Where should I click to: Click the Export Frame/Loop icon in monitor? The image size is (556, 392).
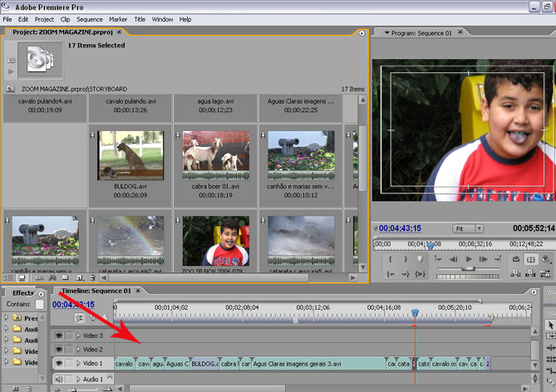515,259
